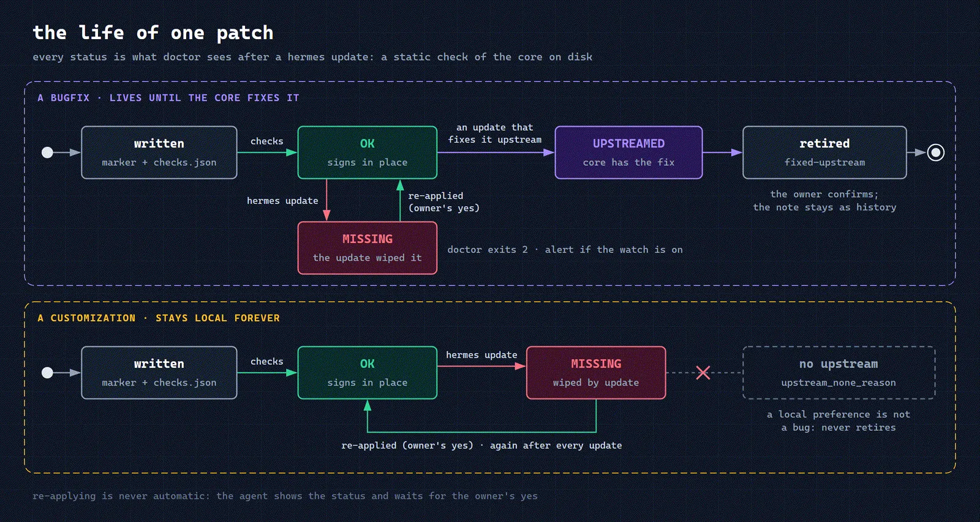Click 're-applied (owner's yes) · again after every update'
The height and width of the screenshot is (522, 980).
[481, 446]
